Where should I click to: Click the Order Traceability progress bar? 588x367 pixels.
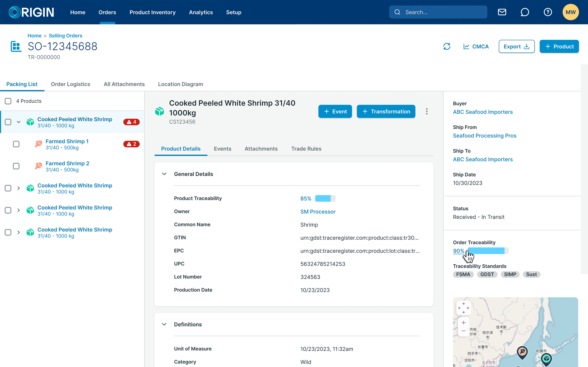pyautogui.click(x=488, y=251)
